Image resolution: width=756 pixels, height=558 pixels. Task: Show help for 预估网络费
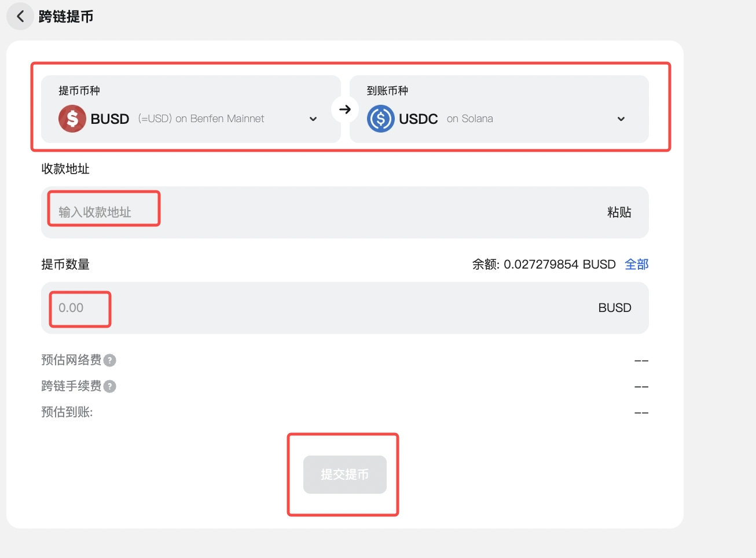(109, 360)
